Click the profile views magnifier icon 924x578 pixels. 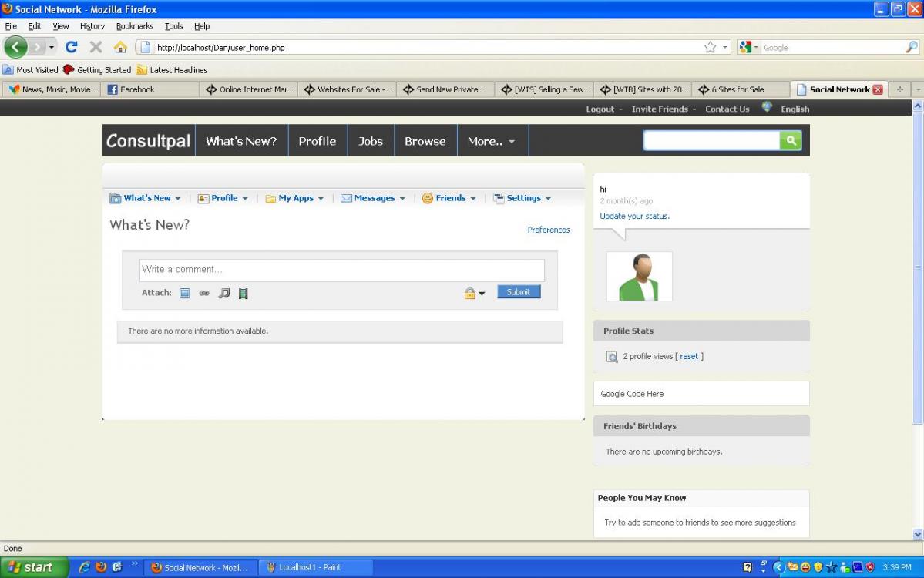(x=612, y=357)
